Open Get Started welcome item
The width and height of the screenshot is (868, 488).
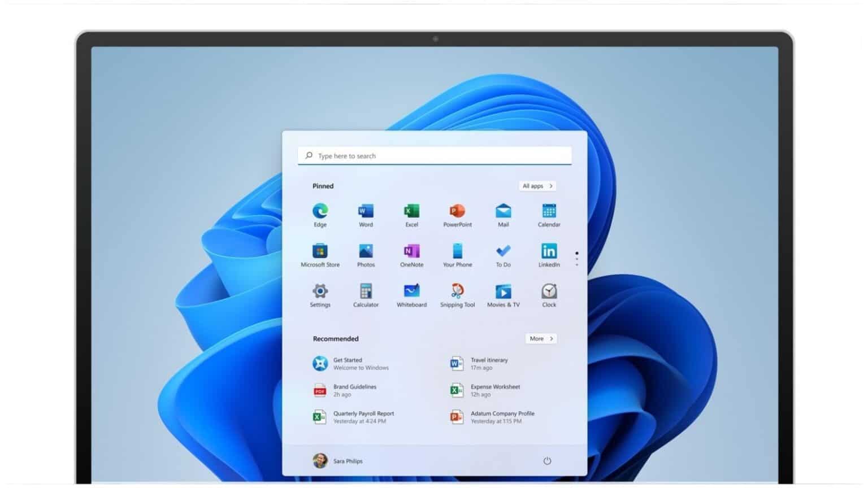tap(350, 364)
